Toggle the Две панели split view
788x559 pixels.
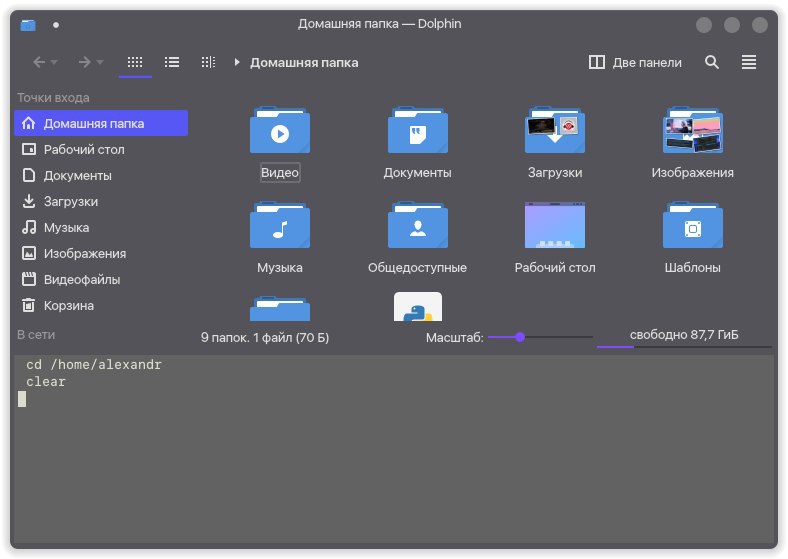click(x=635, y=62)
